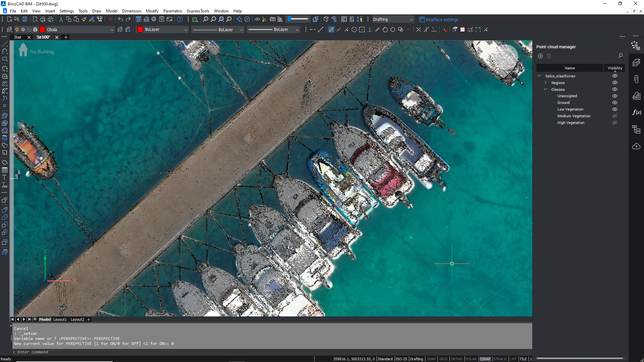644x362 pixels.
Task: Toggle endpoint snap icon
Action: 331,29
